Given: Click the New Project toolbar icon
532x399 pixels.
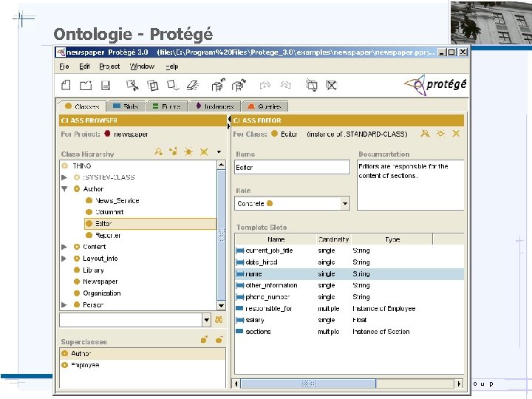Looking at the screenshot, I should pos(66,85).
